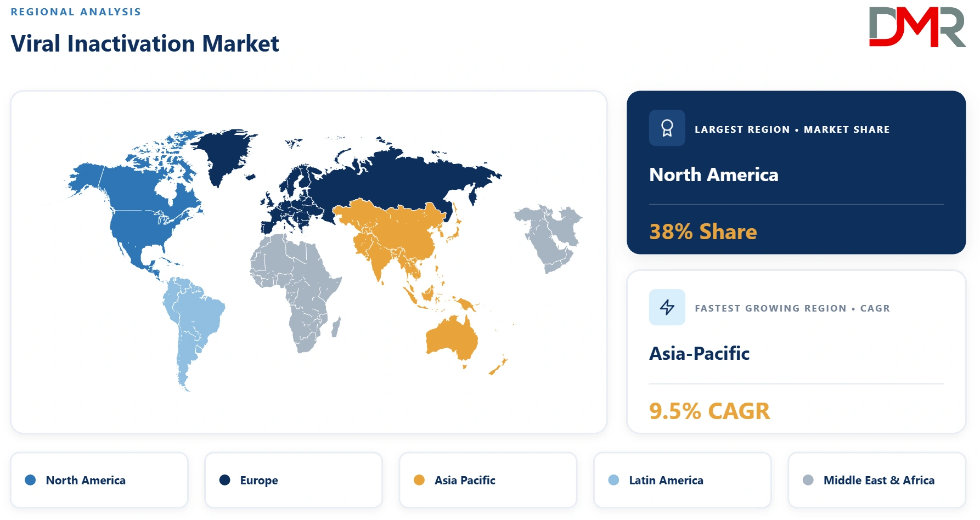Click China in the Asia Pacific region

(x=409, y=233)
